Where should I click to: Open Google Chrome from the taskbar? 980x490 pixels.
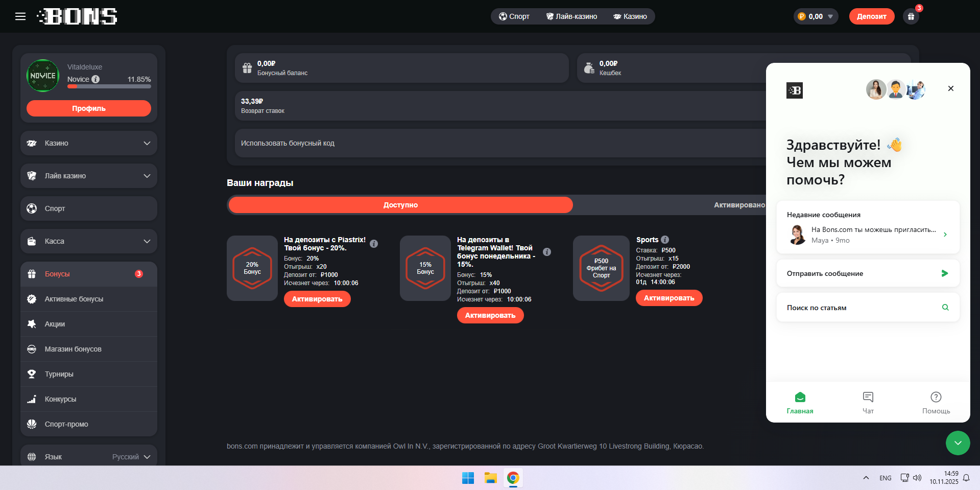(513, 478)
